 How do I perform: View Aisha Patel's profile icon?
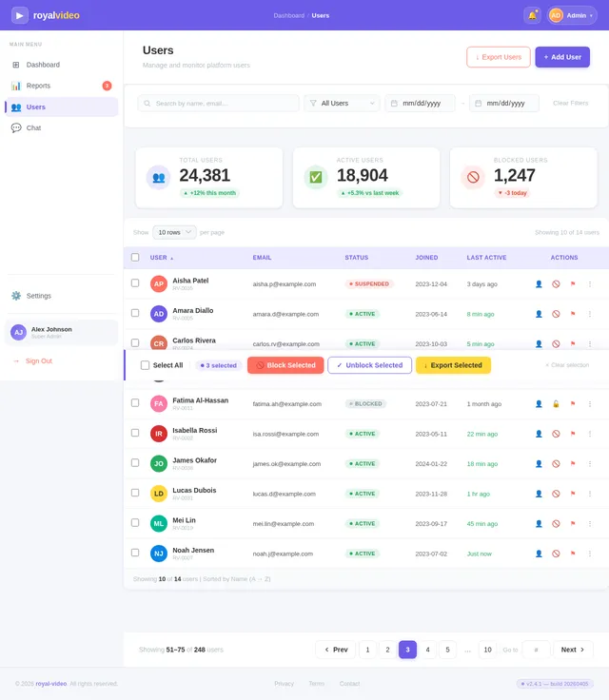tap(539, 284)
